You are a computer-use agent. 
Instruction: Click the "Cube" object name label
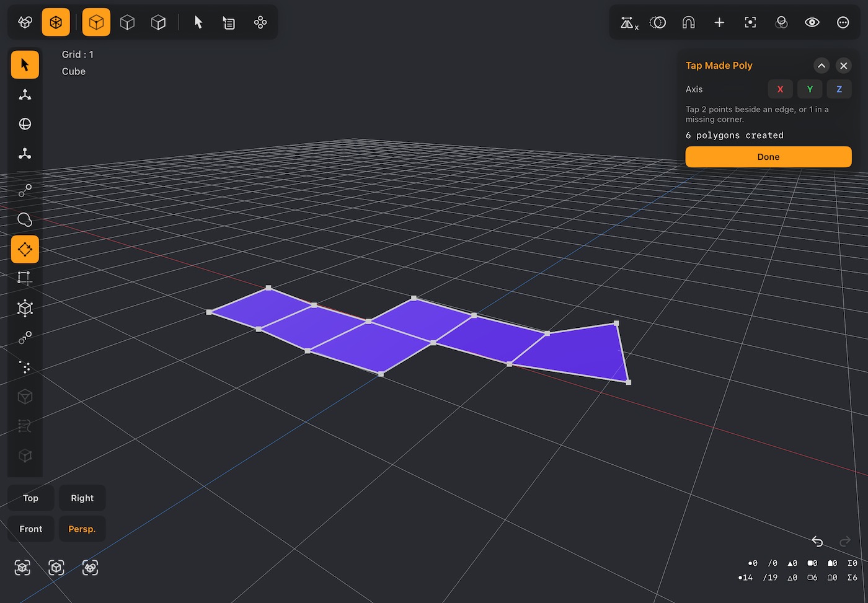(74, 71)
